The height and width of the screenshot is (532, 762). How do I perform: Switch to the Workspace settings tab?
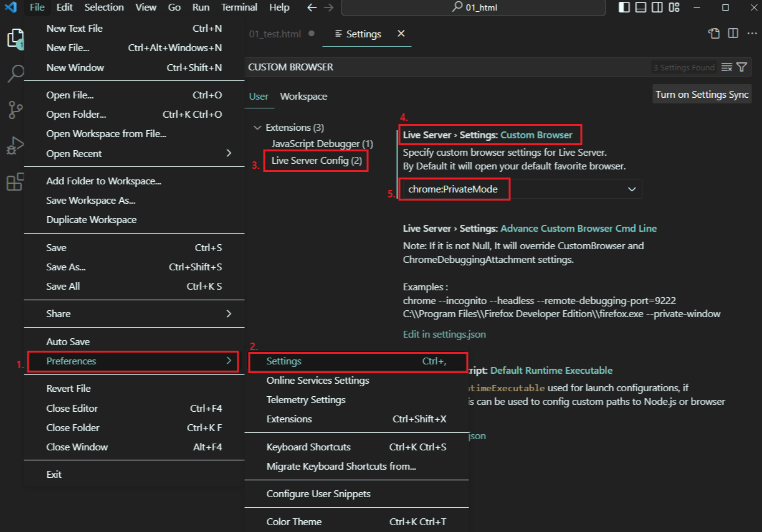click(303, 97)
